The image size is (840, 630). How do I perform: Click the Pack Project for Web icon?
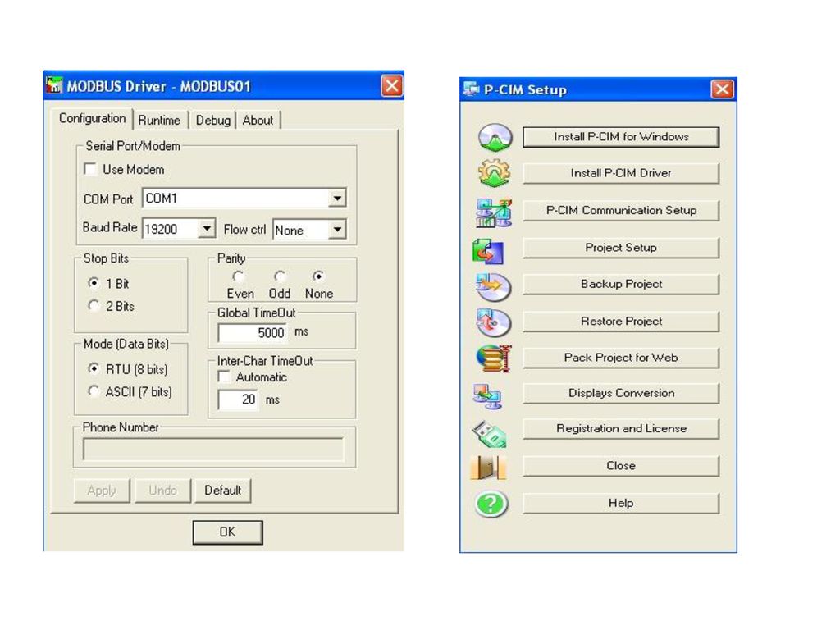(x=493, y=358)
